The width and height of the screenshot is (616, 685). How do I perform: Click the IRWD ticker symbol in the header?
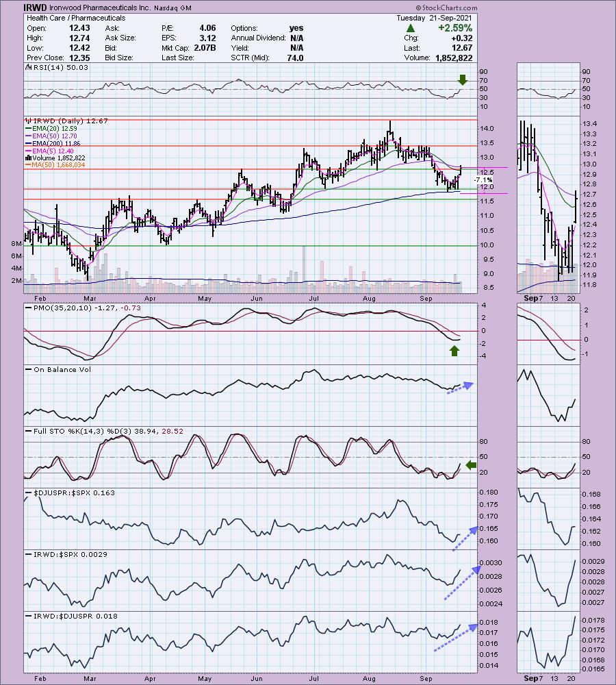pos(35,8)
